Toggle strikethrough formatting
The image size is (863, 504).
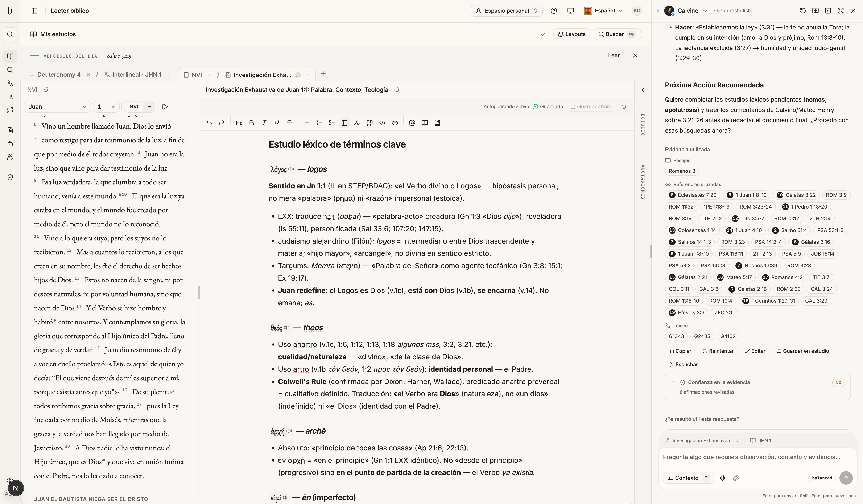pos(289,123)
